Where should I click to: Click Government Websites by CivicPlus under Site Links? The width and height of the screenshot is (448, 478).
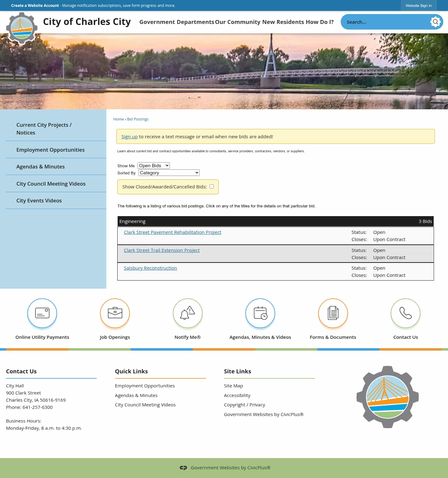264,414
